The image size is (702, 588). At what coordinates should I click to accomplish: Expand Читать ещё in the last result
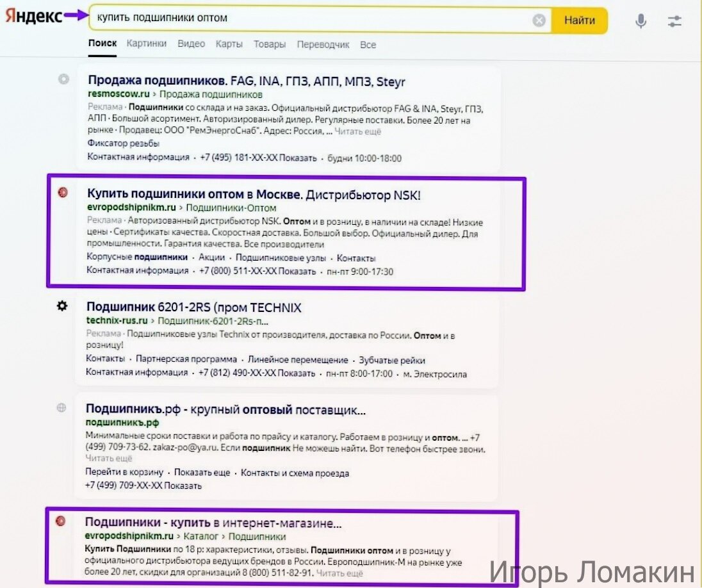(x=340, y=573)
